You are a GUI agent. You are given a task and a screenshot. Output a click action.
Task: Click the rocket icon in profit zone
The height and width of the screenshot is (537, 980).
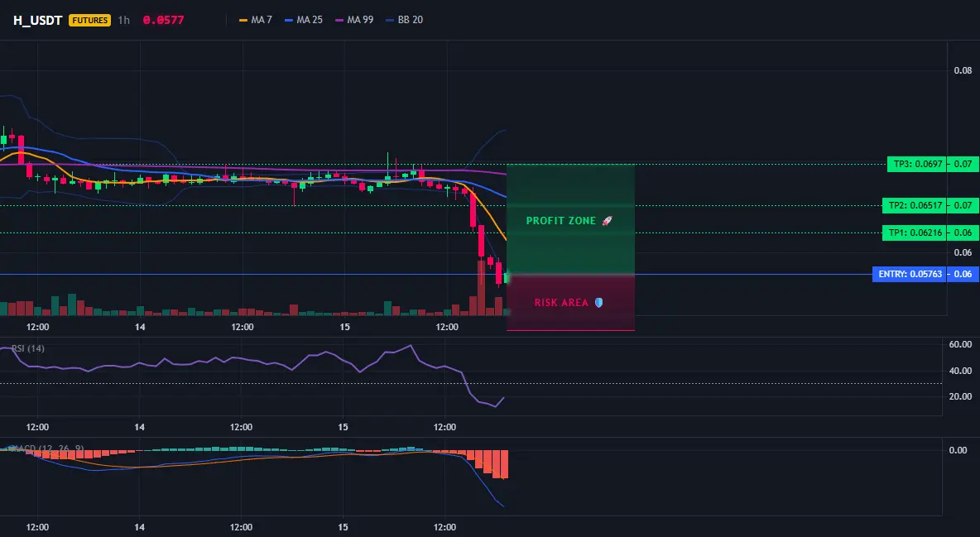tap(607, 221)
